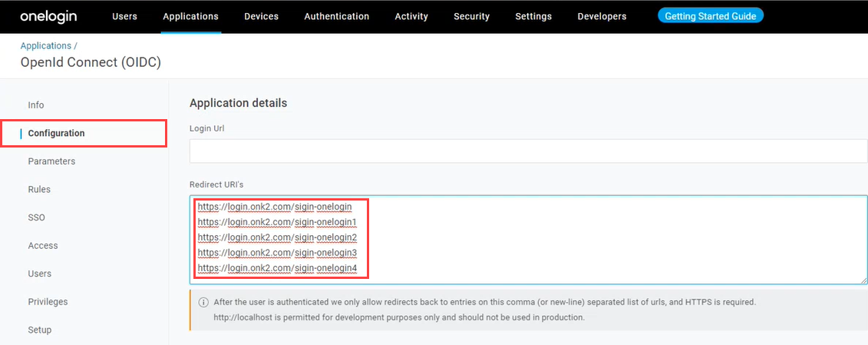Click the sigin-onelogin1 redirect URI line
This screenshot has width=868, height=345.
(277, 222)
